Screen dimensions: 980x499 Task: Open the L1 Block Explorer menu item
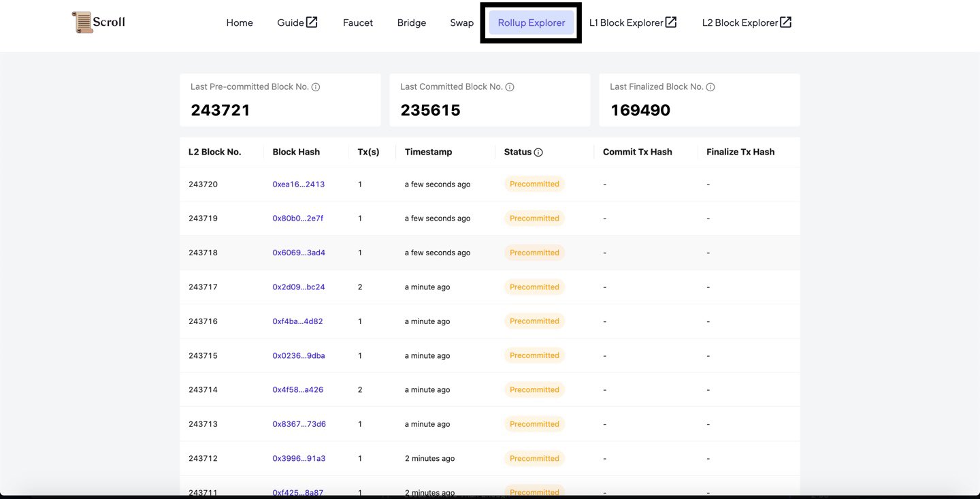pos(633,22)
